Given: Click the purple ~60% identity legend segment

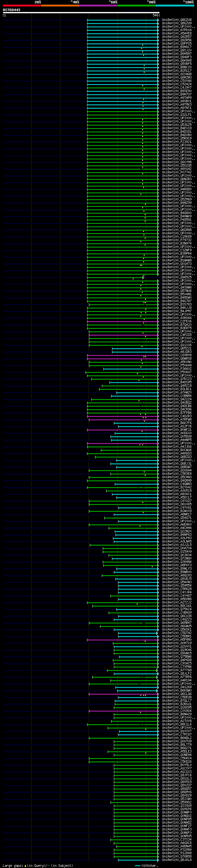Looking at the screenshot, I should [98, 6].
